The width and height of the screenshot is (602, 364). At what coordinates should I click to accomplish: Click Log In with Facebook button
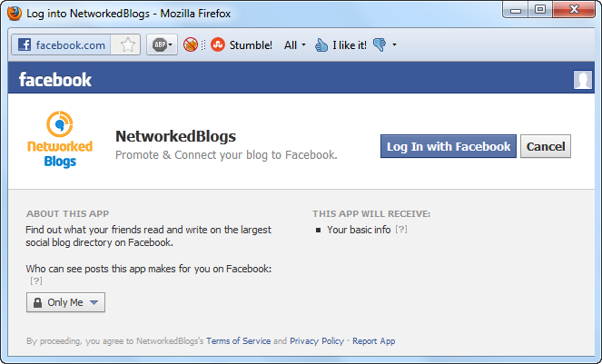pyautogui.click(x=449, y=146)
